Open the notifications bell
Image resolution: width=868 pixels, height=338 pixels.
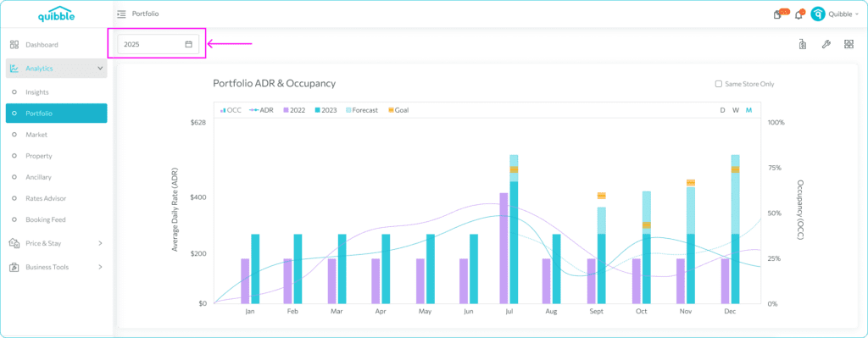pyautogui.click(x=798, y=14)
